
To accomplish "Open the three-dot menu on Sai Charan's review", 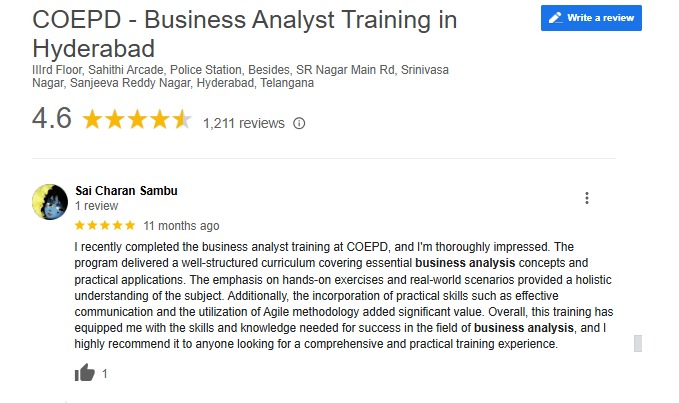I will coord(587,198).
